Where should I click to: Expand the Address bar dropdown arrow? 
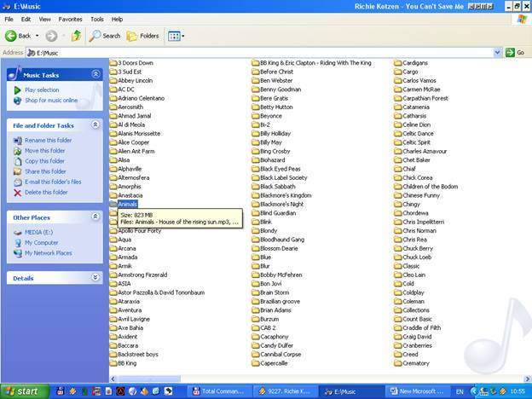[x=498, y=52]
